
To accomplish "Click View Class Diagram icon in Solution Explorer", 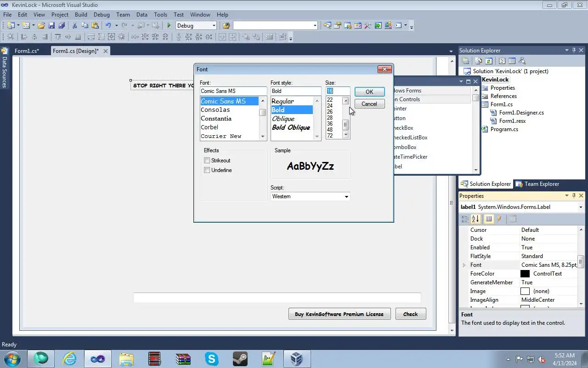I will coord(522,61).
